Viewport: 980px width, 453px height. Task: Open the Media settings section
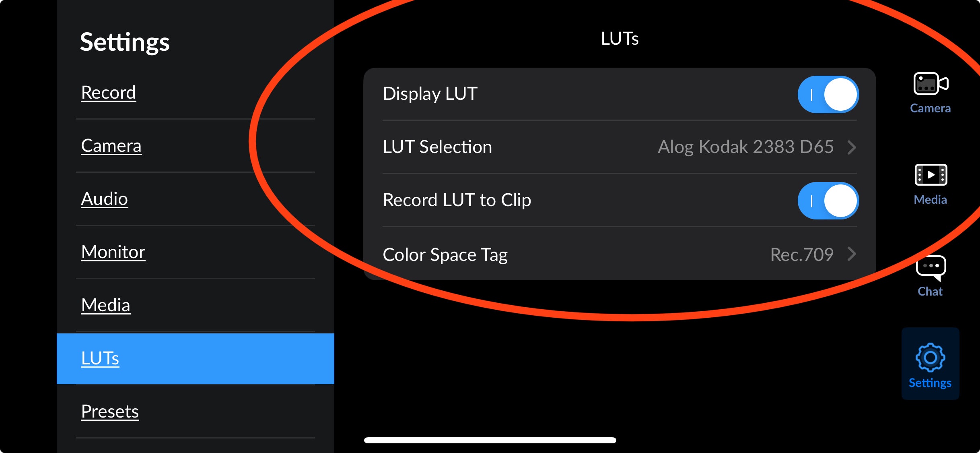(x=106, y=305)
